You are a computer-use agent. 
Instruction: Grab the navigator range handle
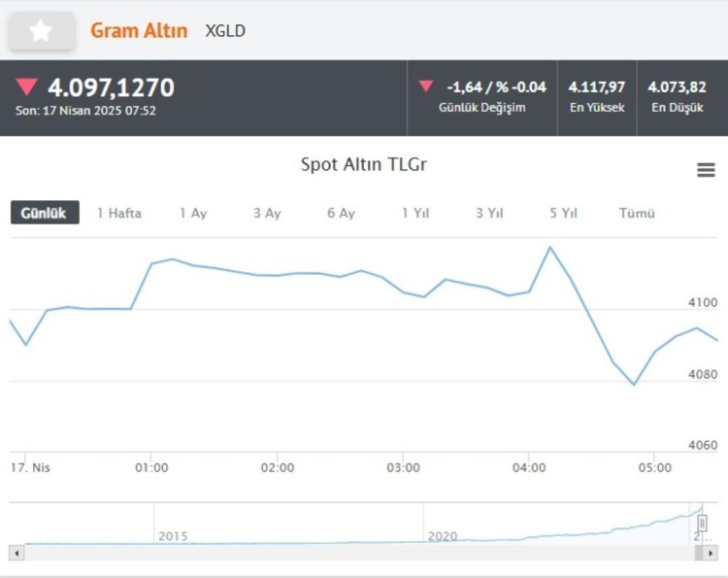click(702, 524)
